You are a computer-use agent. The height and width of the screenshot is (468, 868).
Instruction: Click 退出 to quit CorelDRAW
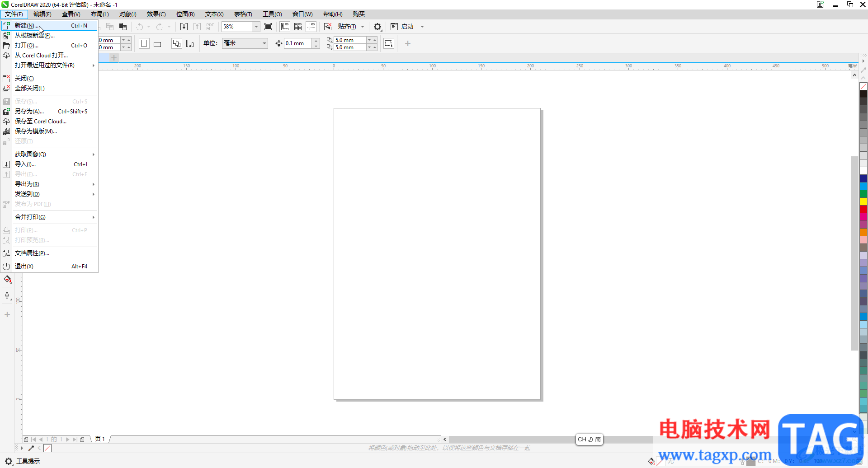pyautogui.click(x=49, y=267)
